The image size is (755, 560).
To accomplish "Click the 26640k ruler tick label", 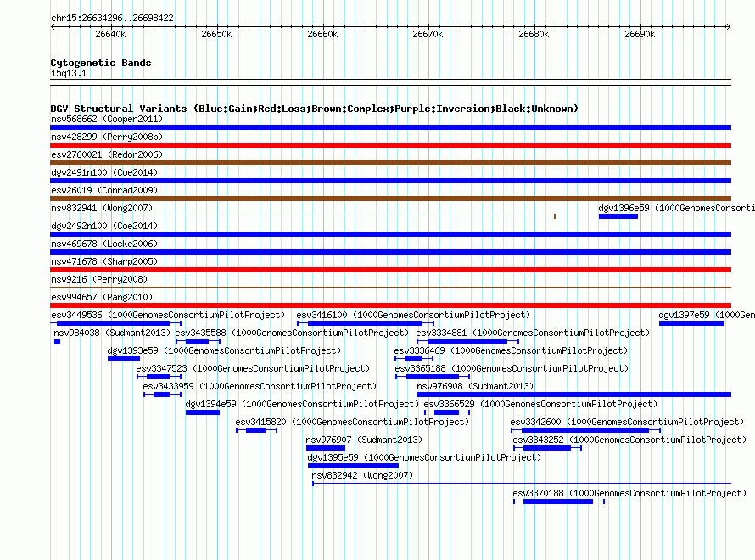I will pos(110,34).
